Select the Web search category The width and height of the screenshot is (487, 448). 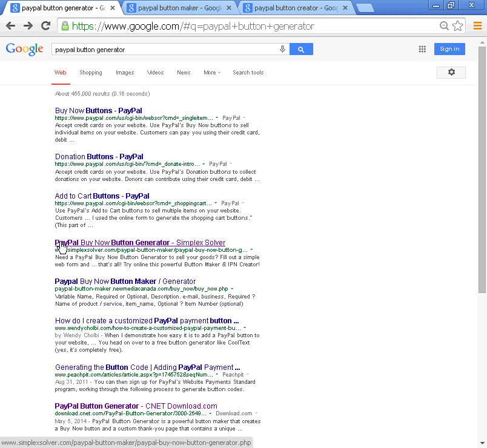[x=60, y=72]
